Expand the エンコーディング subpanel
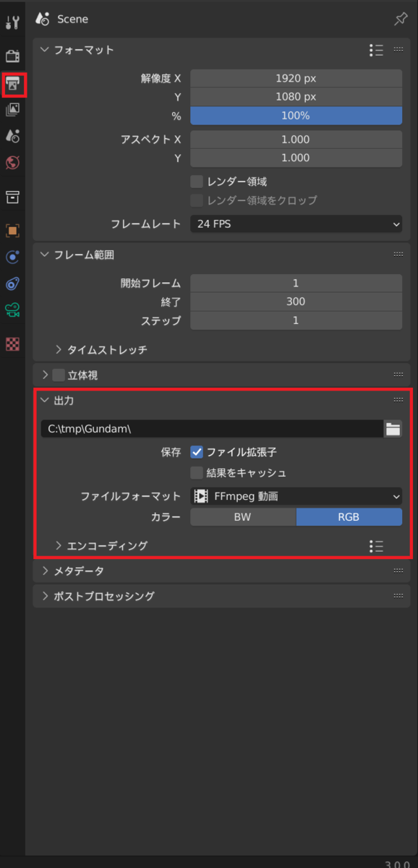The image size is (418, 868). point(59,546)
